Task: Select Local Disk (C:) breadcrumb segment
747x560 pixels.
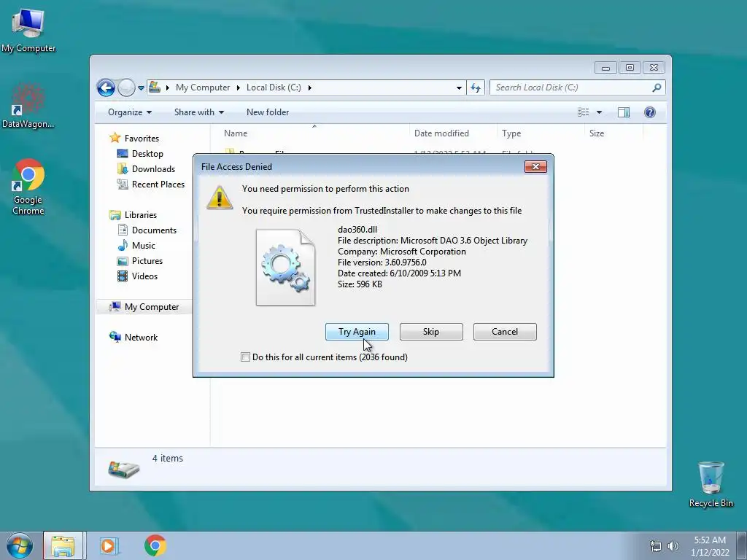Action: coord(274,87)
